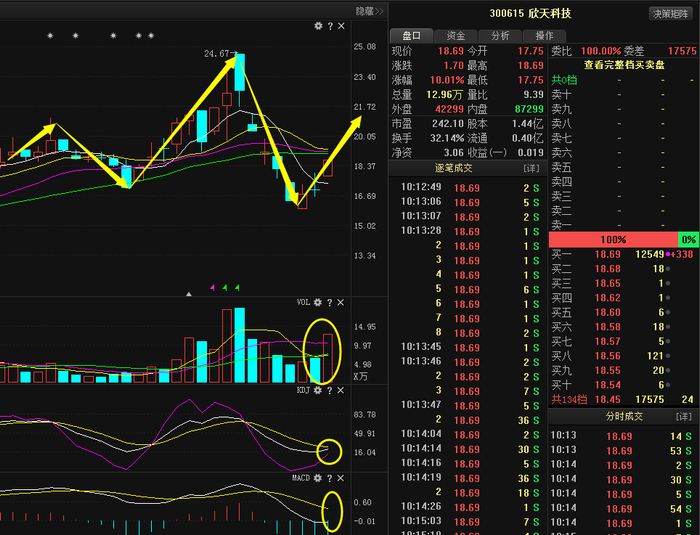Select the 买一 price 18.69 row
The image size is (700, 535).
[622, 254]
